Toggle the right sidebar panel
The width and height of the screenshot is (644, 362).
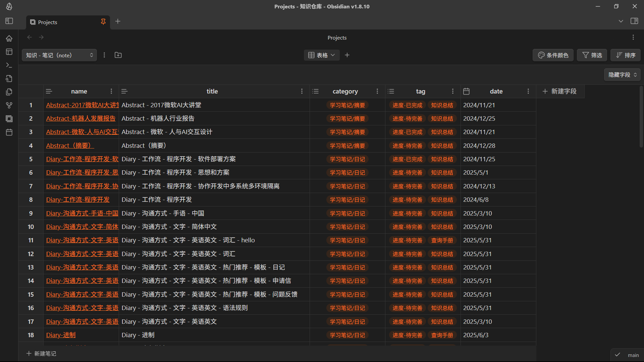[634, 21]
